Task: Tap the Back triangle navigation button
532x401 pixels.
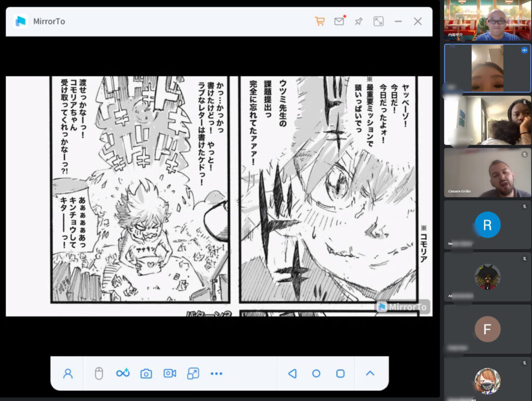Action: pyautogui.click(x=292, y=373)
